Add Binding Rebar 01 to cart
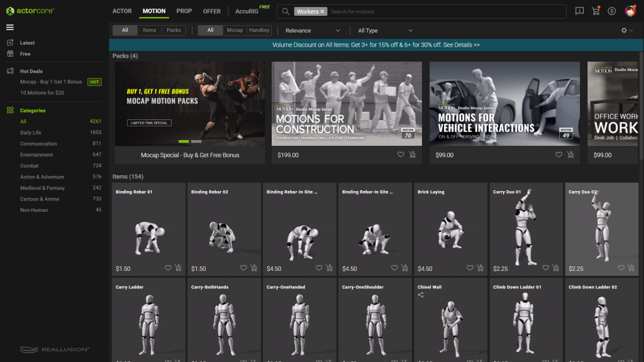The image size is (644, 362). [x=178, y=268]
